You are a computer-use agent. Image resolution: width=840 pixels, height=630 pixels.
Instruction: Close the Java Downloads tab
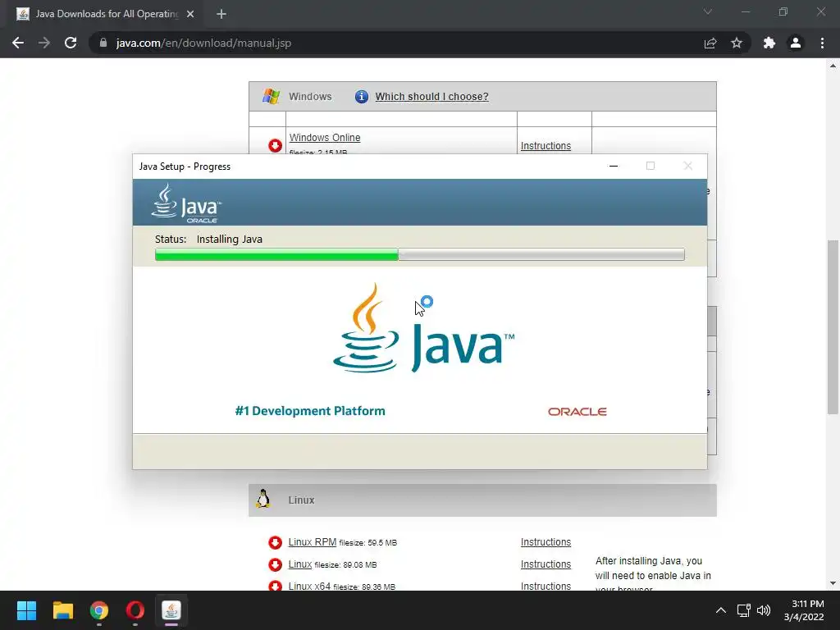[190, 14]
